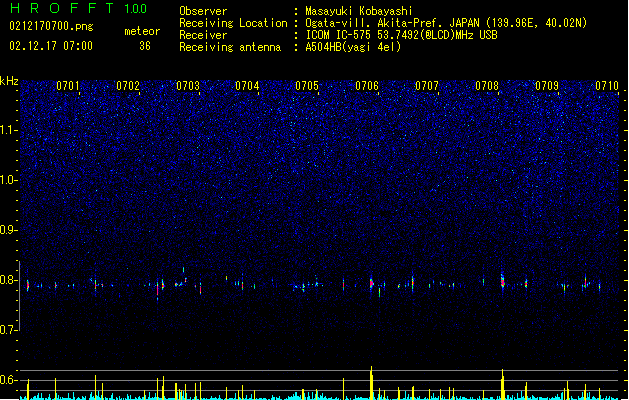Click the 0.8 kHz axis label

[9, 280]
